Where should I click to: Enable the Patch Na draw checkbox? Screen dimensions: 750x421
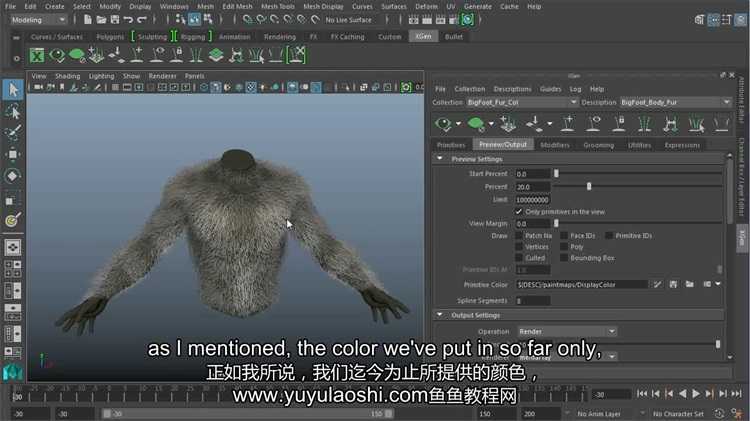click(518, 235)
